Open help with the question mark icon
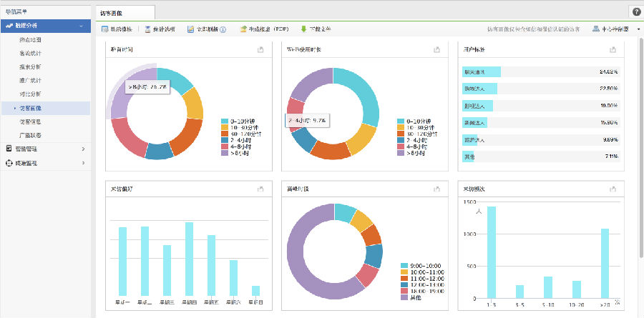644x318 pixels. [x=636, y=11]
